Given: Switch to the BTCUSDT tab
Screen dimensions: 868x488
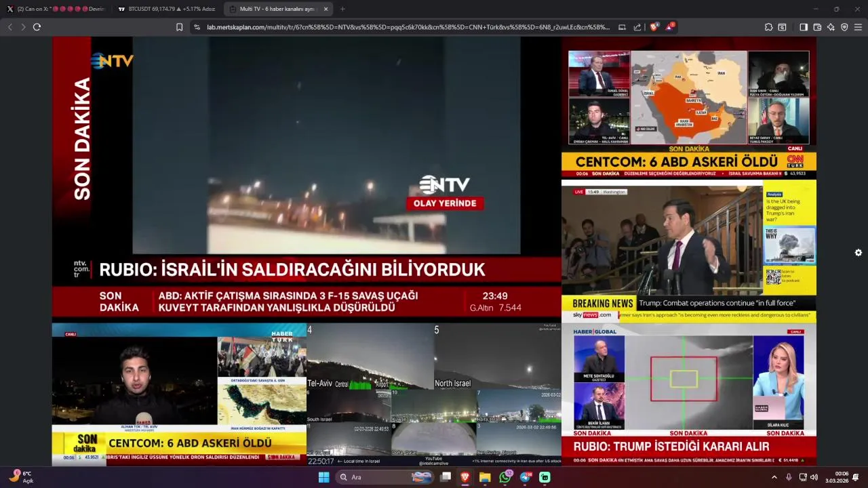Looking at the screenshot, I should 166,9.
